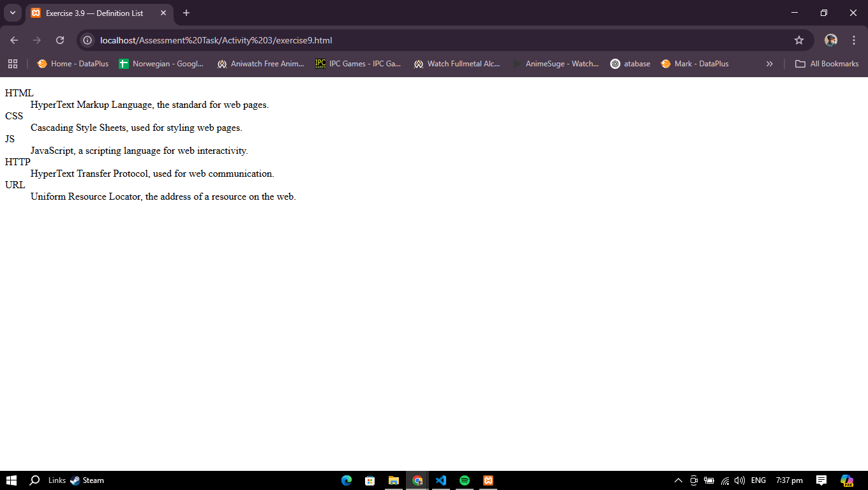The height and width of the screenshot is (490, 868).
Task: Open the bookmarks apps grid icon
Action: (13, 64)
